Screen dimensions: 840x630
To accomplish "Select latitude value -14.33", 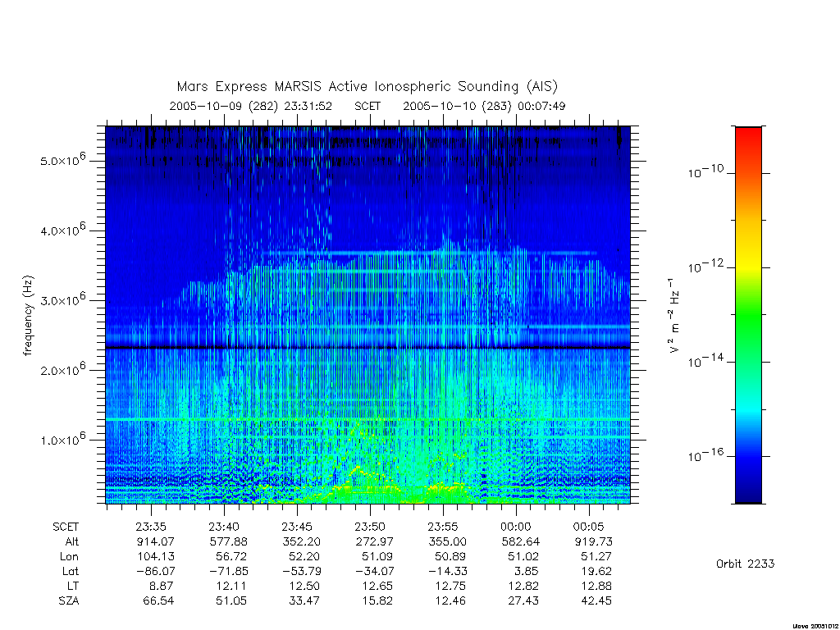I will 445,572.
